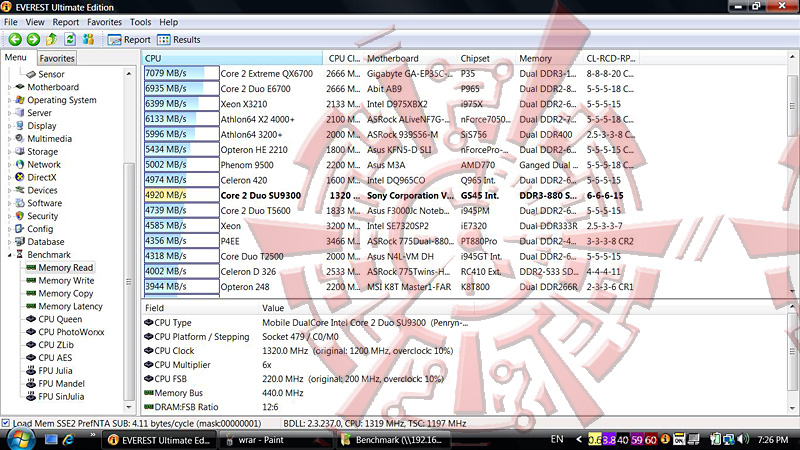Launch Internet Explorer from quick launch
Image resolution: width=800 pixels, height=450 pixels.
(x=68, y=439)
